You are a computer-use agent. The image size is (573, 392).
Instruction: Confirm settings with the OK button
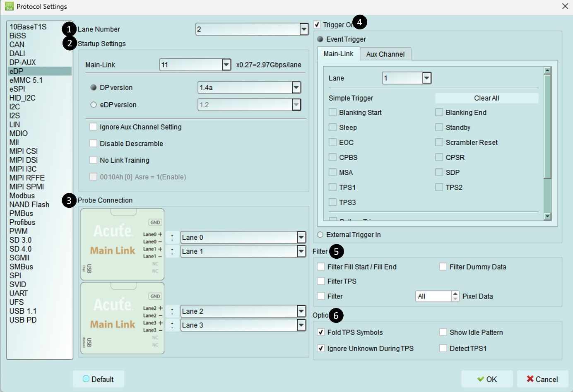(487, 379)
